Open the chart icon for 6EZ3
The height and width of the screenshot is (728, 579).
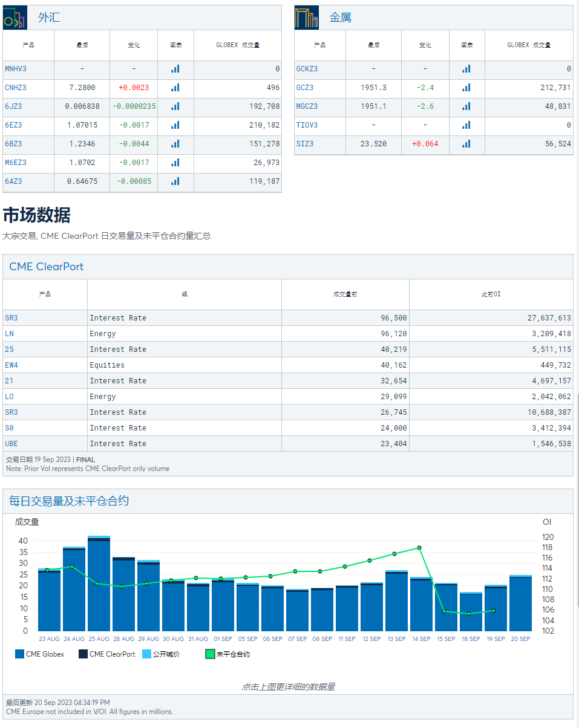click(x=175, y=125)
